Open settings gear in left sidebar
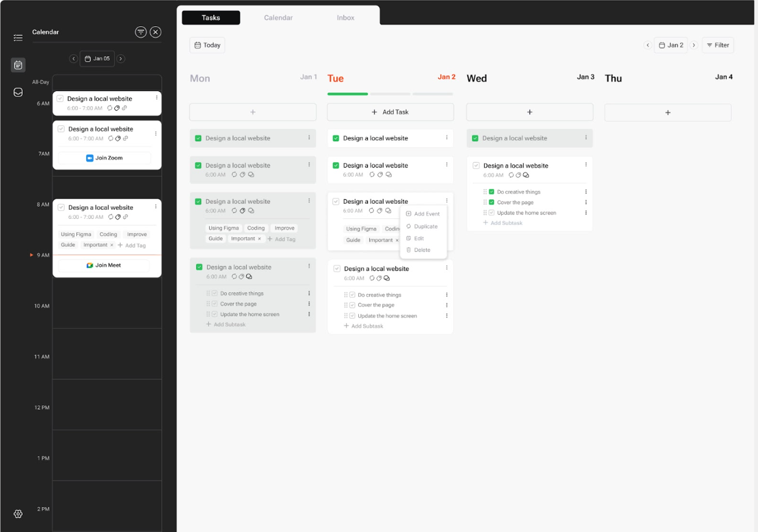The image size is (758, 532). pos(18,514)
